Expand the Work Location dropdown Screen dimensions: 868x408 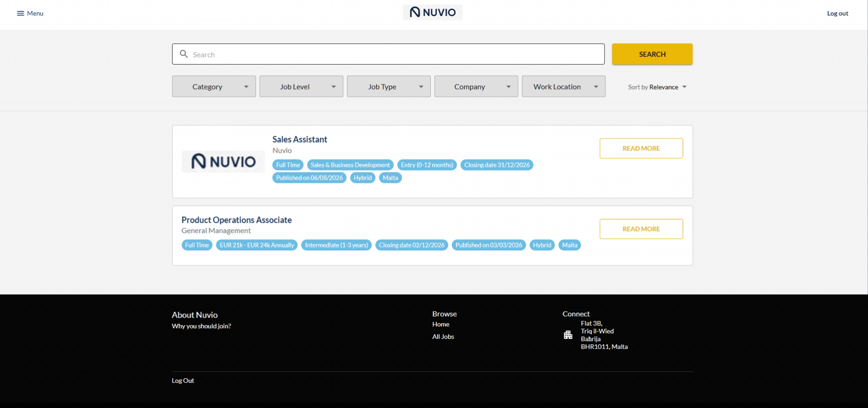(x=564, y=87)
